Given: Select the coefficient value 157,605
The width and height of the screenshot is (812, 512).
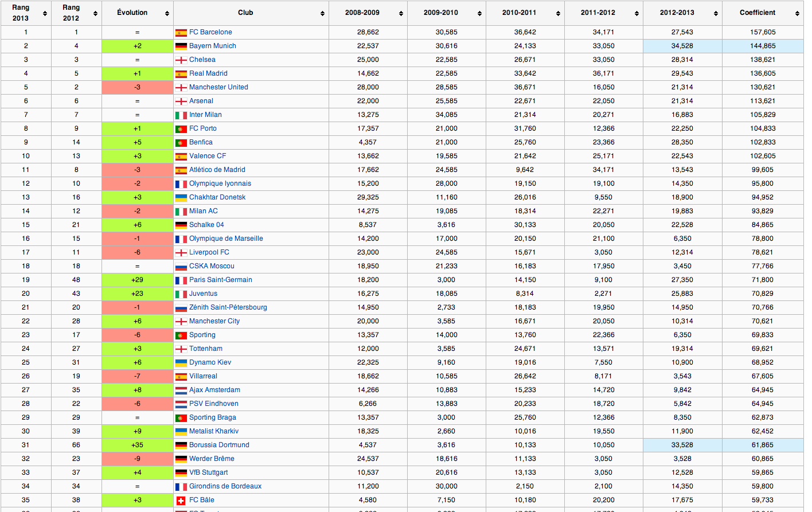Looking at the screenshot, I should point(763,32).
